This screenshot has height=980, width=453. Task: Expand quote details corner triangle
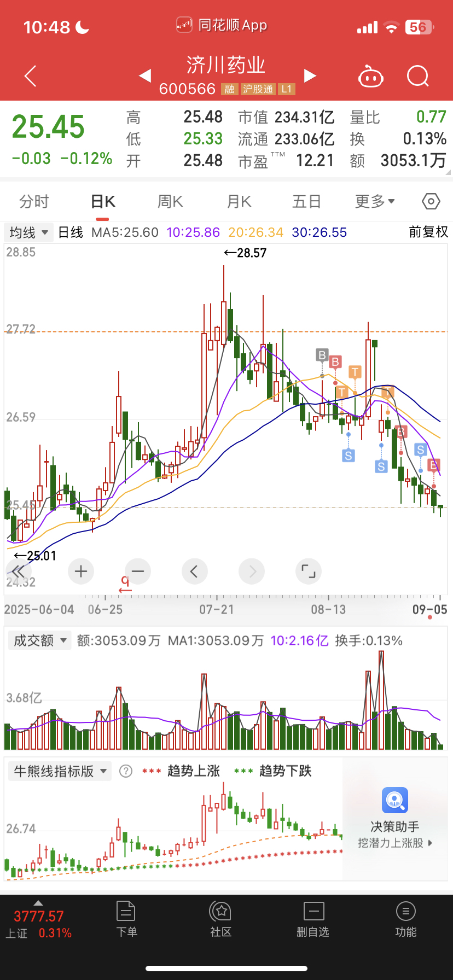click(x=449, y=172)
